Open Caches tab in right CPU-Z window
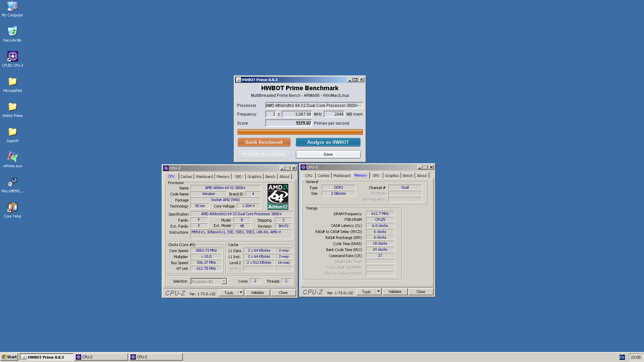644x362 pixels. click(324, 176)
